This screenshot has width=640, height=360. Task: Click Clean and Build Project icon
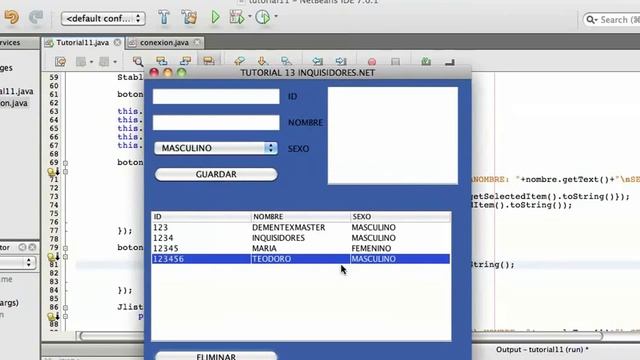click(189, 17)
